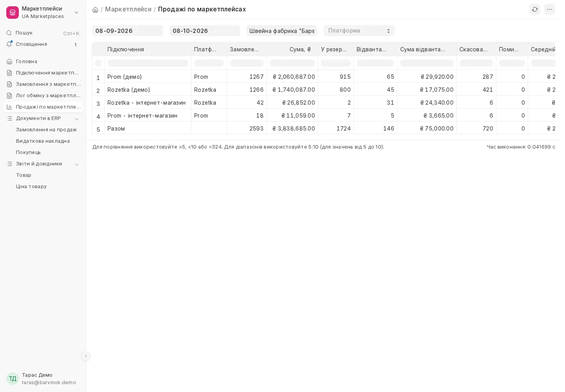Open Ціна товару report
The image size is (565, 392).
coord(31,187)
